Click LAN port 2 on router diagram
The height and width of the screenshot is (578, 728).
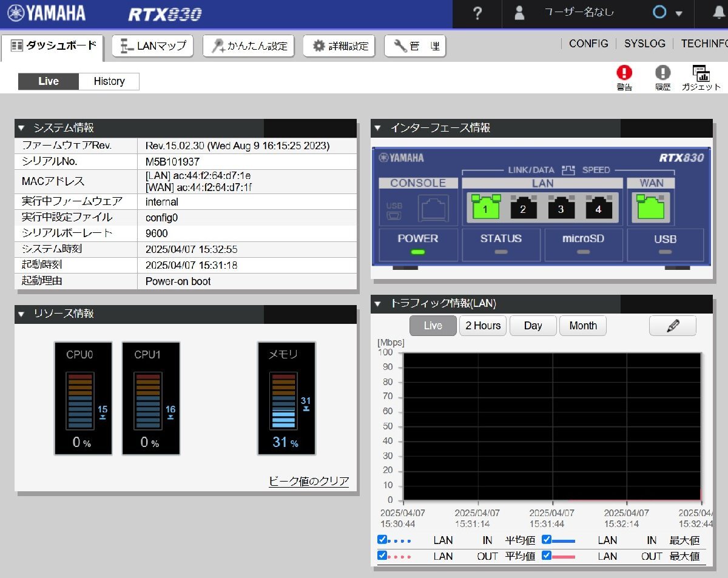523,207
